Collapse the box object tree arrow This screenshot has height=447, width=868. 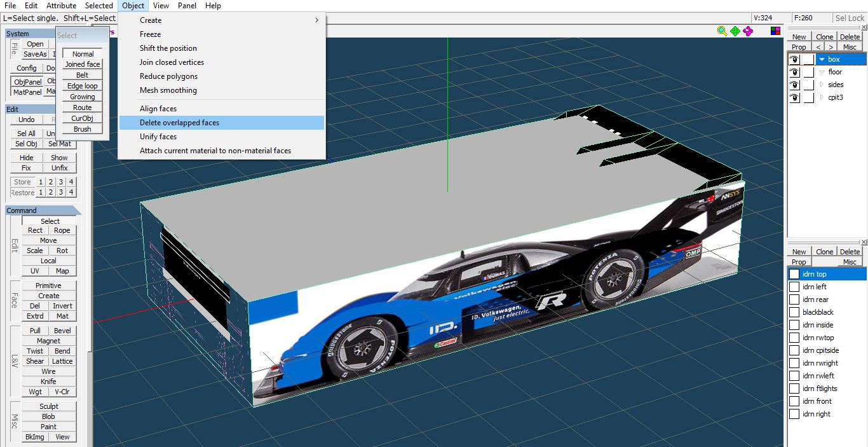[x=822, y=59]
